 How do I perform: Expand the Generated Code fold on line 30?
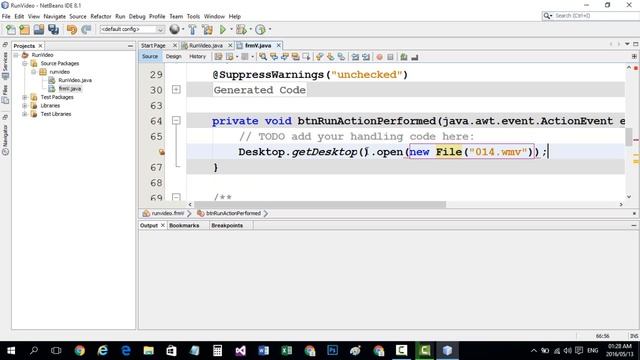click(x=176, y=89)
